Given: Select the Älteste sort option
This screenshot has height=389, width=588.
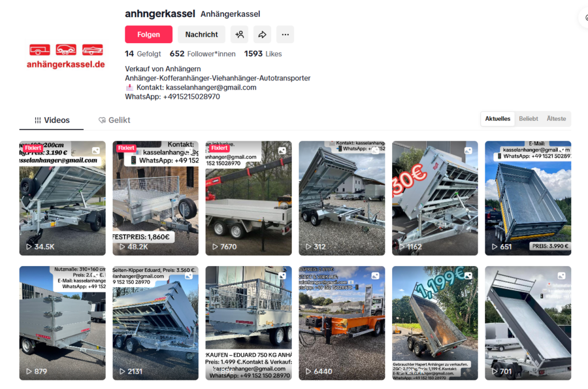Looking at the screenshot, I should point(556,118).
